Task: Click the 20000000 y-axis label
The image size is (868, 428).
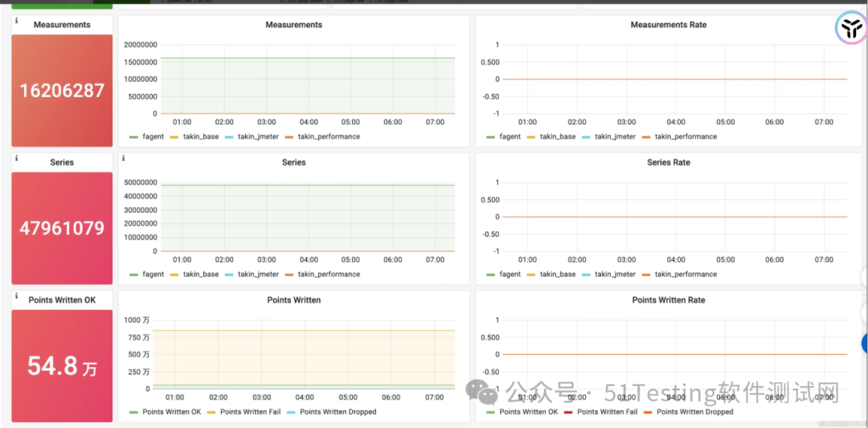Action: [x=141, y=45]
